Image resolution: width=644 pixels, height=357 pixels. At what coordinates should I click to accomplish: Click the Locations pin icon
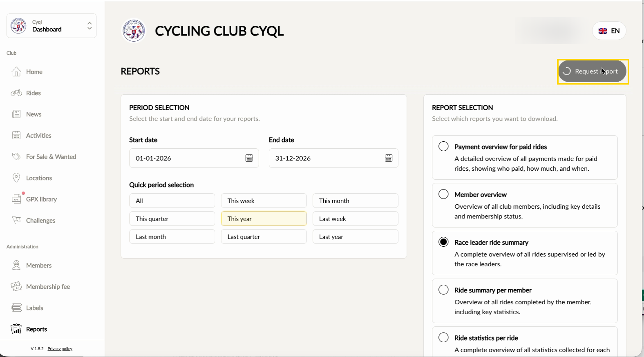[16, 178]
